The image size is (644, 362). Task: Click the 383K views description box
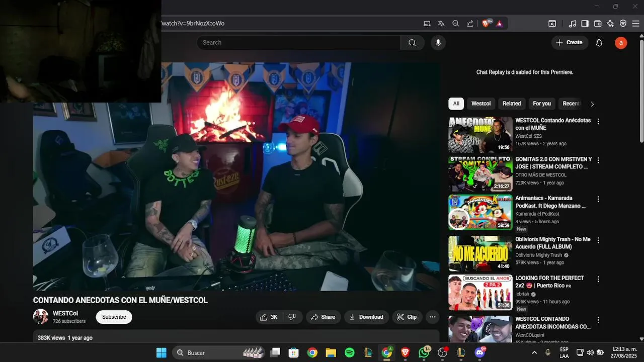pyautogui.click(x=236, y=337)
